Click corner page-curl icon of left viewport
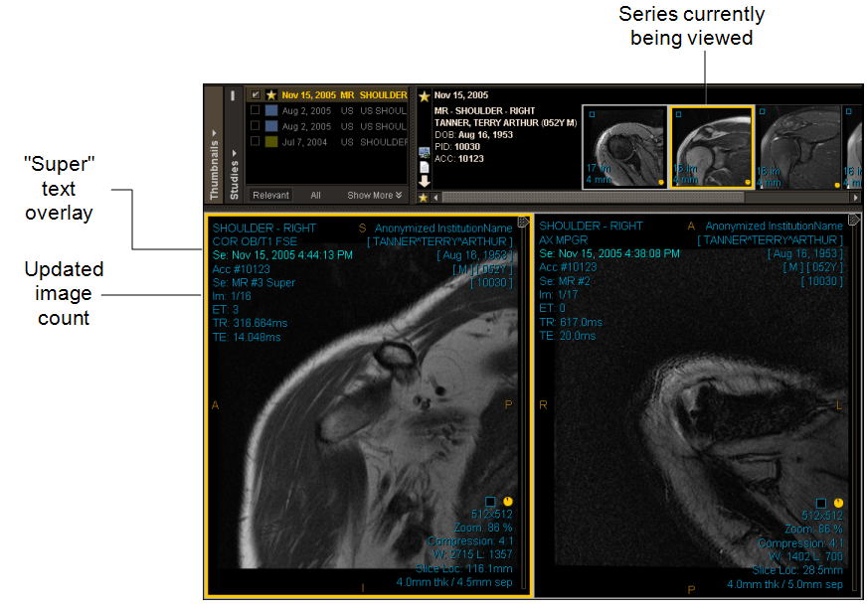Image resolution: width=868 pixels, height=610 pixels. click(x=524, y=221)
